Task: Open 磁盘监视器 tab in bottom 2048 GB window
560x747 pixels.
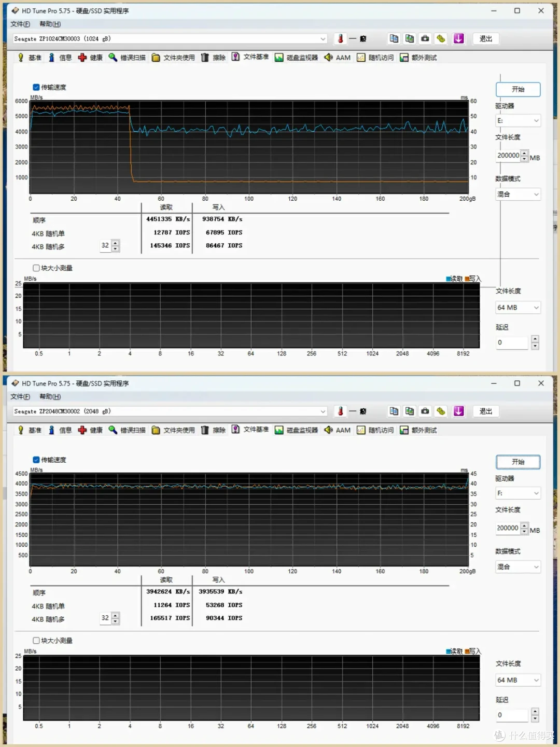Action: click(296, 430)
